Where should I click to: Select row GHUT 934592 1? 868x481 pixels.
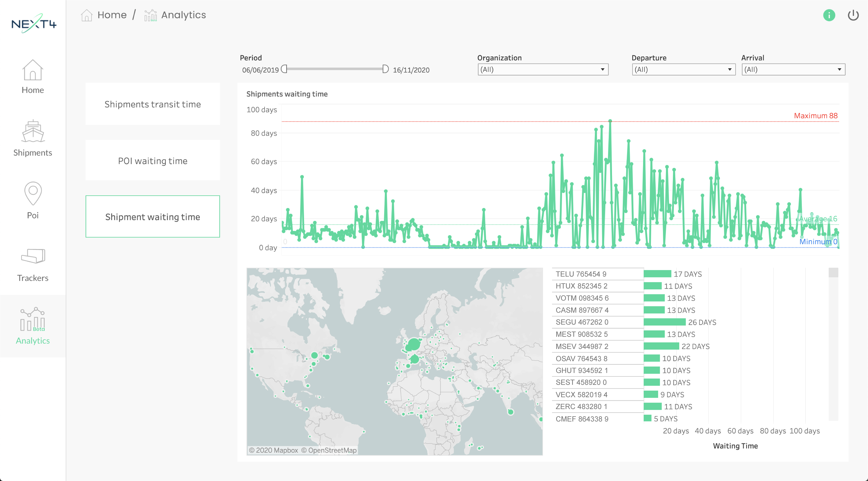coord(598,371)
